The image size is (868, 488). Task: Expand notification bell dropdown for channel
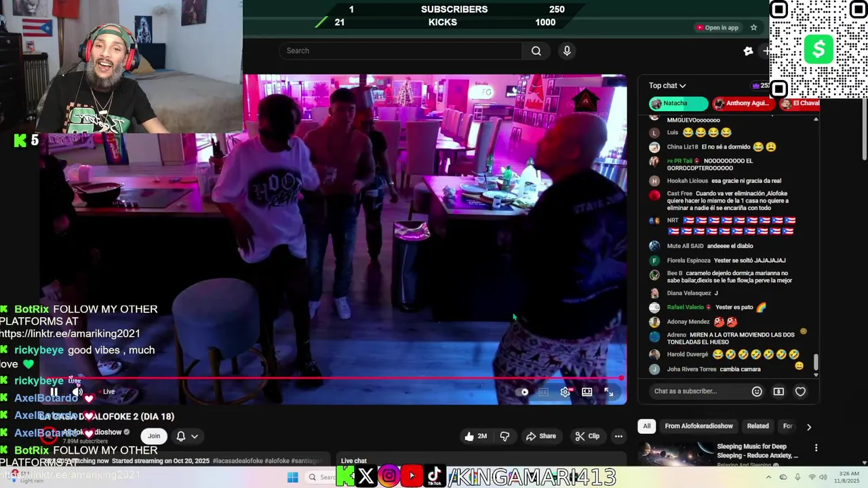pyautogui.click(x=187, y=436)
